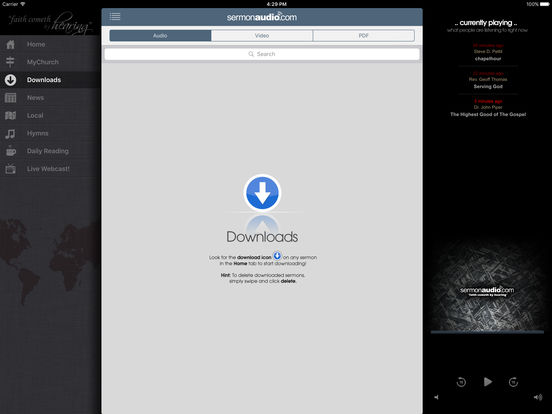Click the search magnifier icon

251,54
